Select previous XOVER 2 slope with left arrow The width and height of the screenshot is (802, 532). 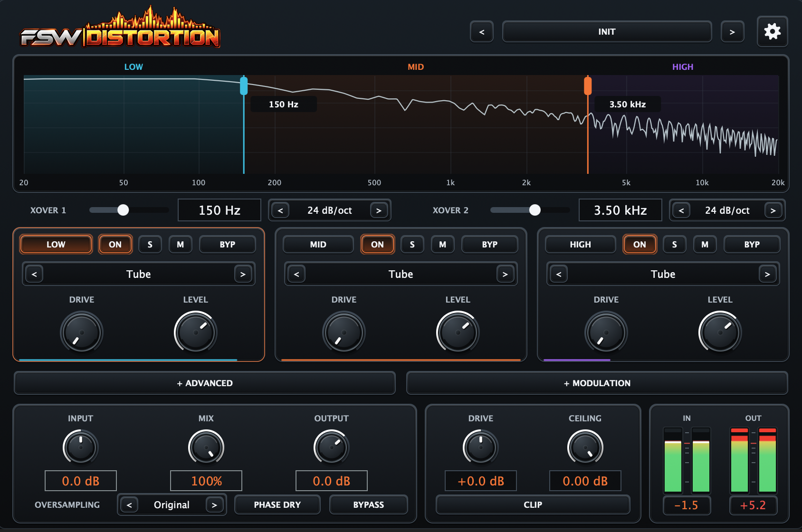[x=681, y=210]
